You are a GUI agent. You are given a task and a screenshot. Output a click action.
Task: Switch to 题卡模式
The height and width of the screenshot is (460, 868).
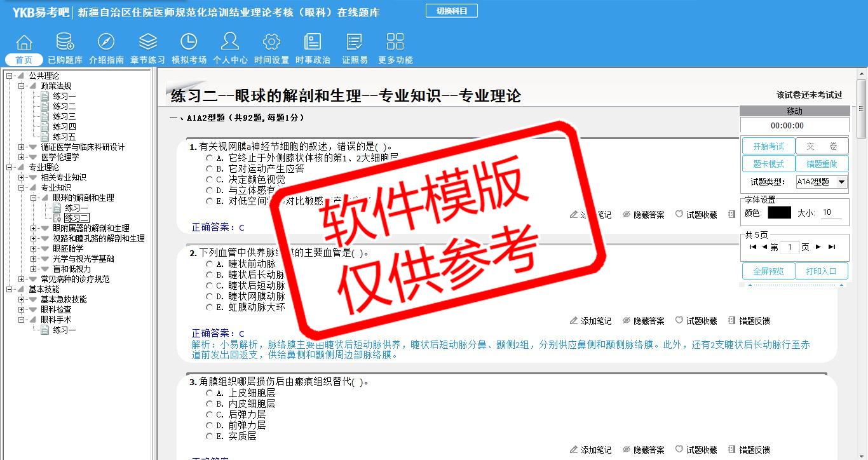pos(768,164)
